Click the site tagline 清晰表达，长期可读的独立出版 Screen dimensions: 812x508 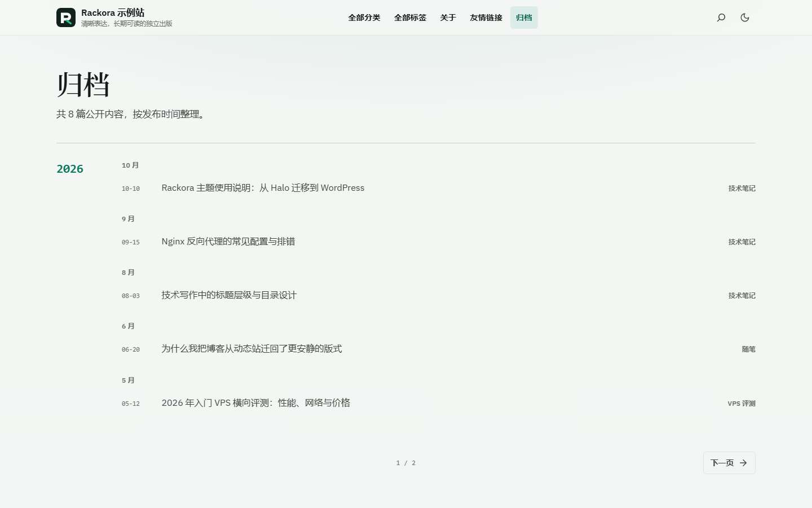127,24
